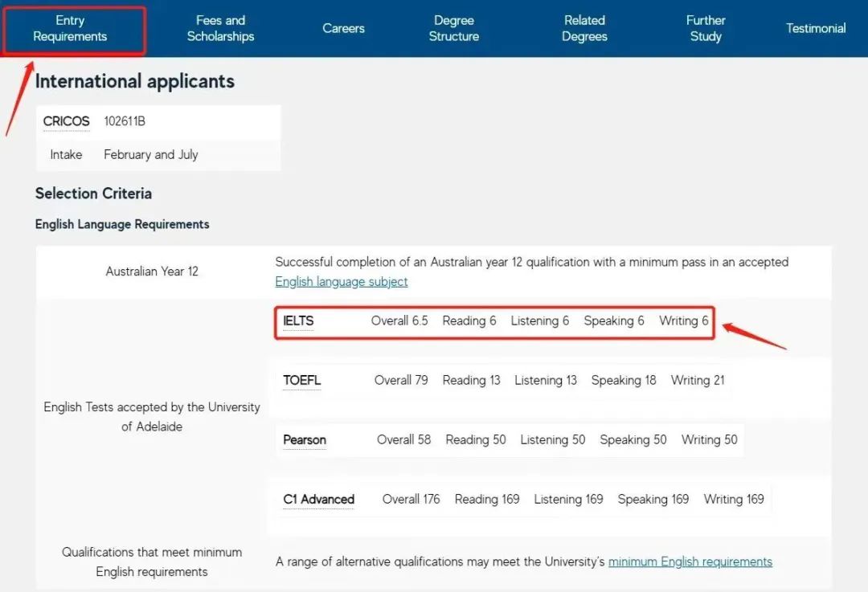Open the Entry Requirements tab

click(x=70, y=28)
